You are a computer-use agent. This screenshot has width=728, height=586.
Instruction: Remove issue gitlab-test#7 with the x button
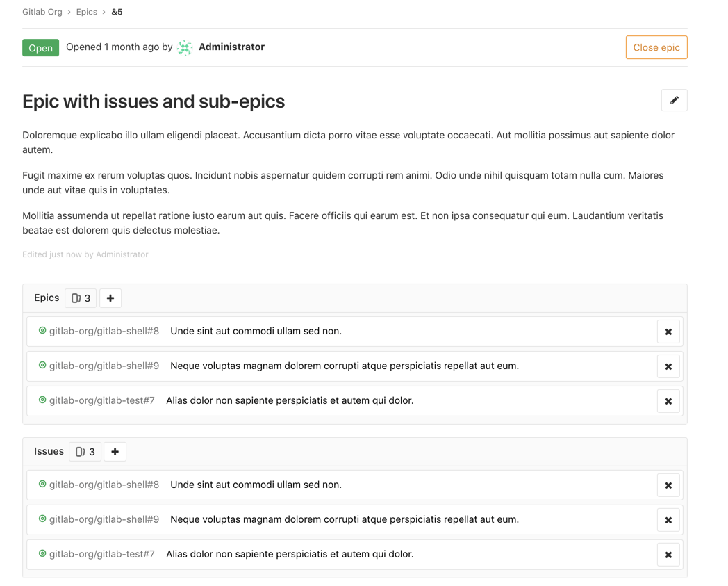tap(668, 554)
